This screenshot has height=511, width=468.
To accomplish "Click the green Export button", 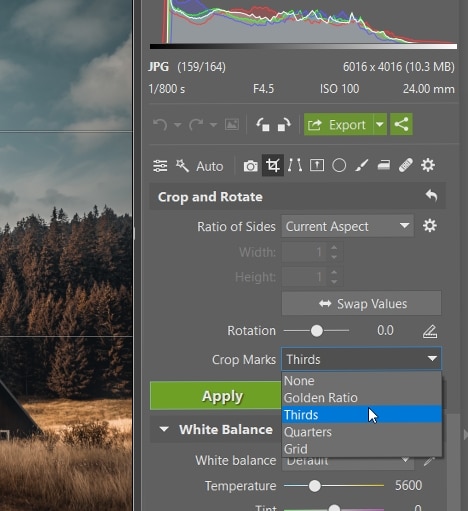I will 338,125.
